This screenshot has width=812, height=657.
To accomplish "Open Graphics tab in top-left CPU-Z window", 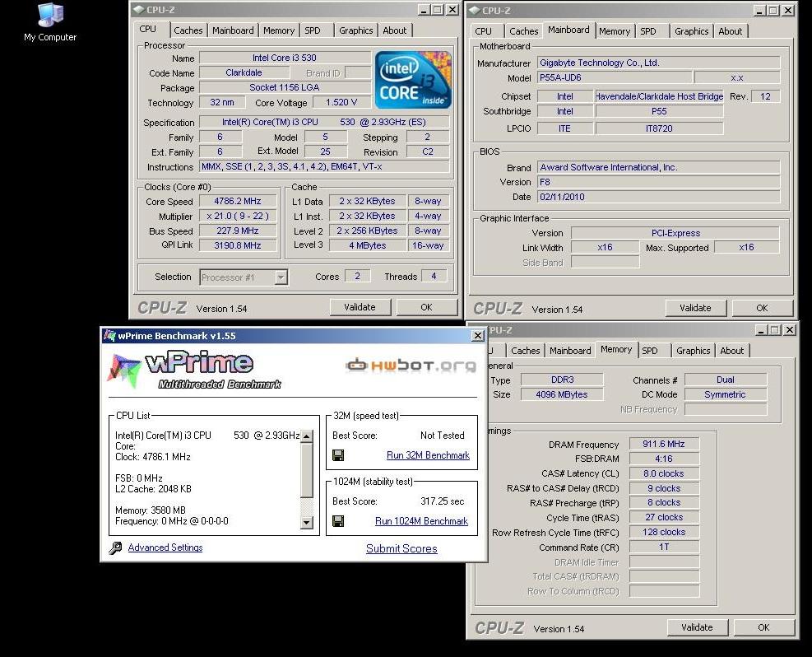I will [355, 30].
